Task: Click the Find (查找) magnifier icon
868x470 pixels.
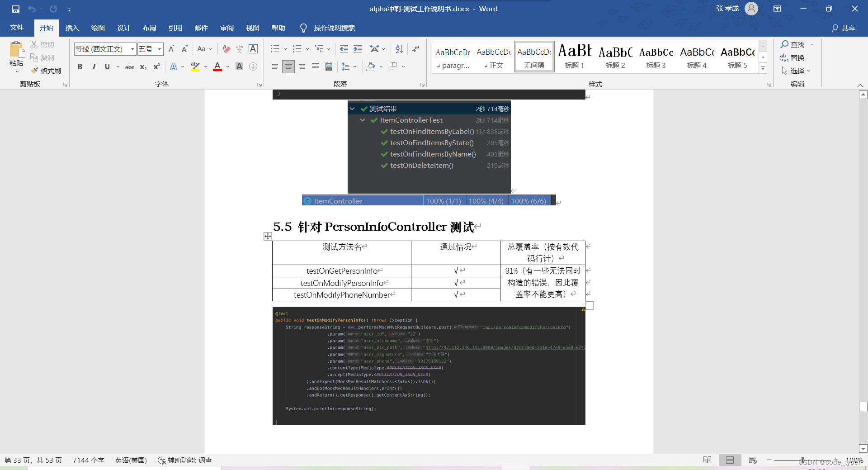Action: 784,44
